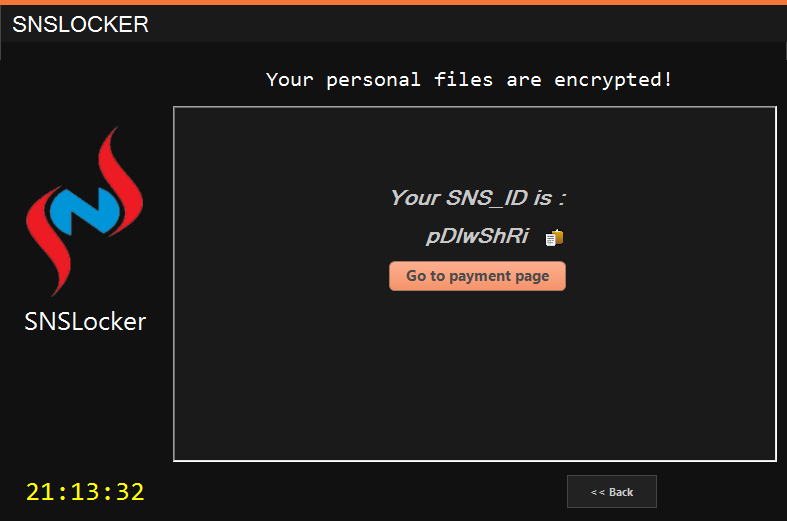Image resolution: width=787 pixels, height=521 pixels.
Task: Click the SNSLocker name below the logo
Action: pyautogui.click(x=85, y=321)
